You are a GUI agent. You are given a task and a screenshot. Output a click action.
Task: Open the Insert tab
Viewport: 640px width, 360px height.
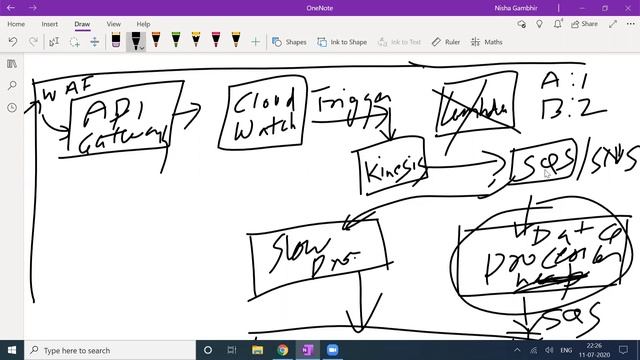(x=49, y=24)
